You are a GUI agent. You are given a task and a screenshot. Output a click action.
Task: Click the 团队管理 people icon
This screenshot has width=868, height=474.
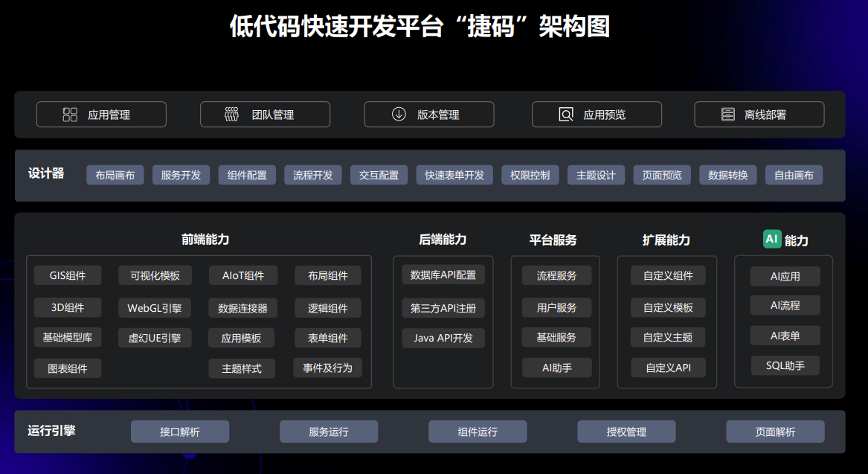tap(231, 114)
